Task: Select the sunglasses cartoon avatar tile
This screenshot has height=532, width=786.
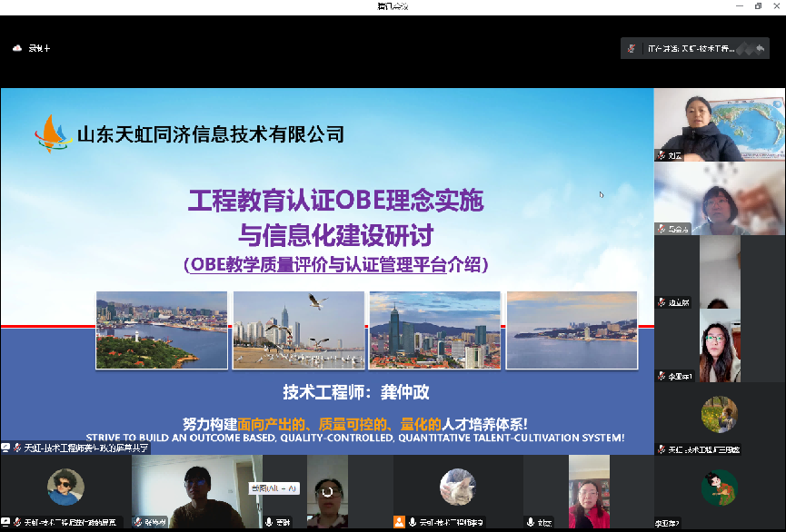Action: [65, 488]
